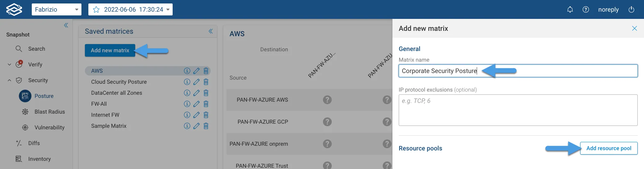Select the Sample Matrix entry
Viewport: 644px width, 169px height.
pyautogui.click(x=109, y=126)
